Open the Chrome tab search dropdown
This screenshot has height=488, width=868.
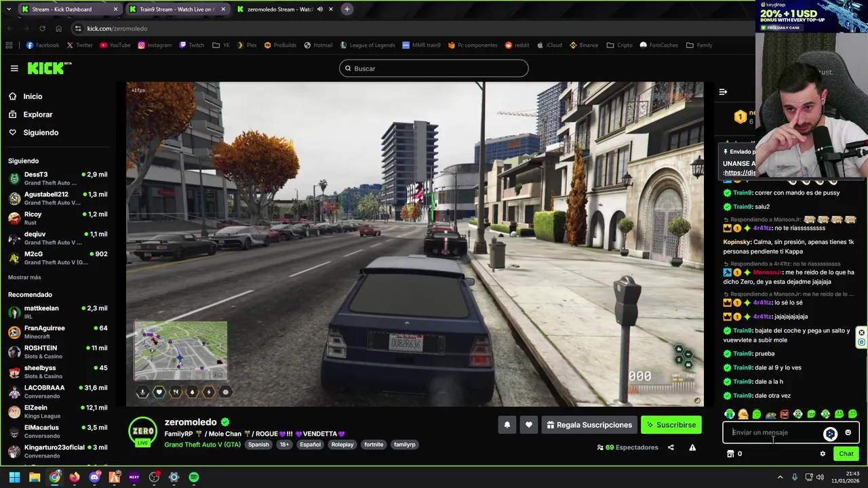pos(9,9)
